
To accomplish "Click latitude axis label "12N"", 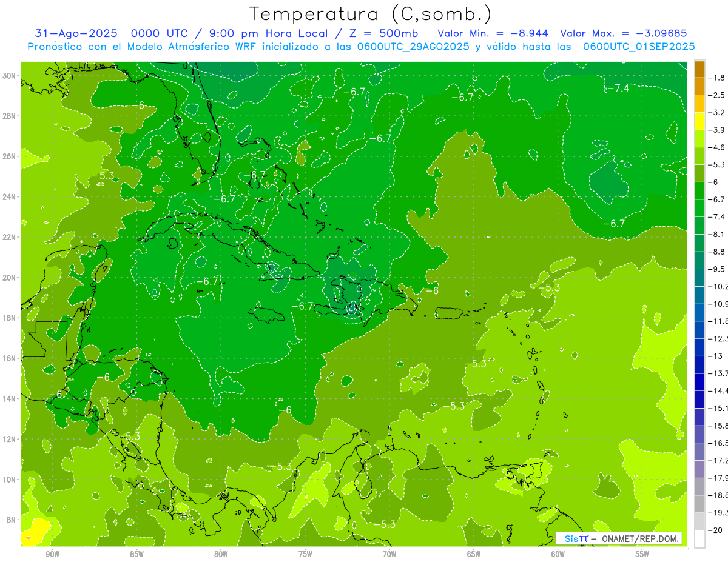I will 10,439.
